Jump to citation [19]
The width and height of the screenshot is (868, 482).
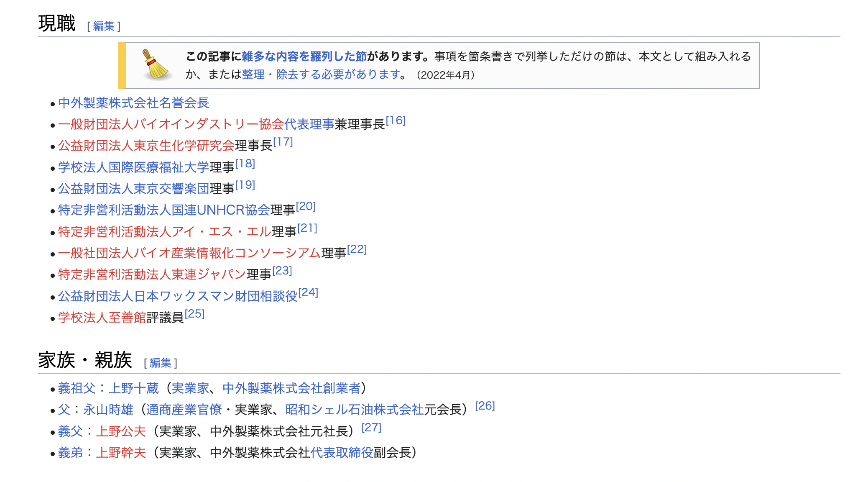pyautogui.click(x=245, y=185)
